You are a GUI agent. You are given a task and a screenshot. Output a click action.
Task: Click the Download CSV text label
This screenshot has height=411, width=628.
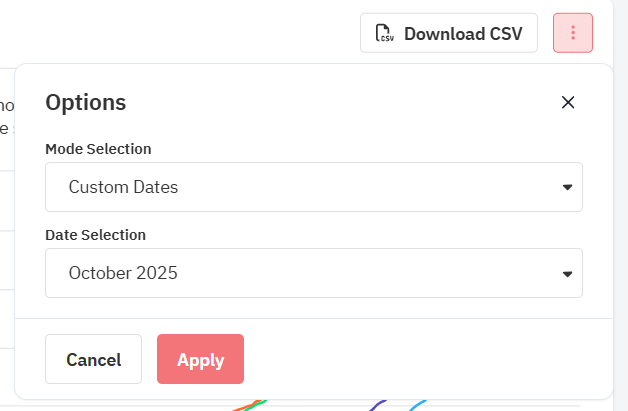tap(463, 33)
